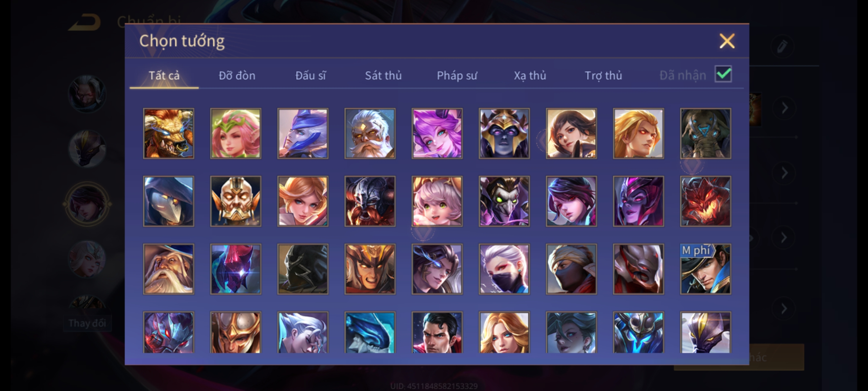
Task: Open the Trợ thủ tab
Action: click(603, 75)
